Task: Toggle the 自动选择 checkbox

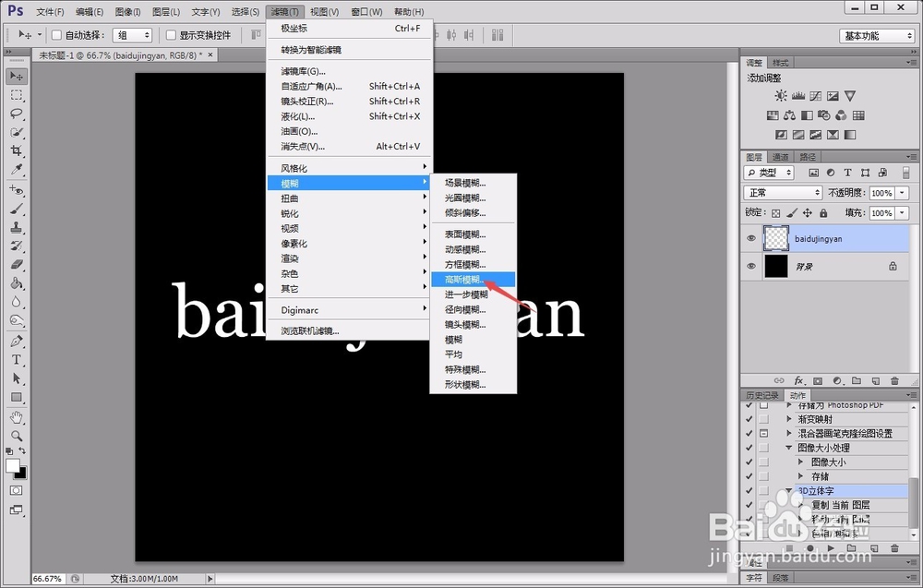Action: pos(56,35)
